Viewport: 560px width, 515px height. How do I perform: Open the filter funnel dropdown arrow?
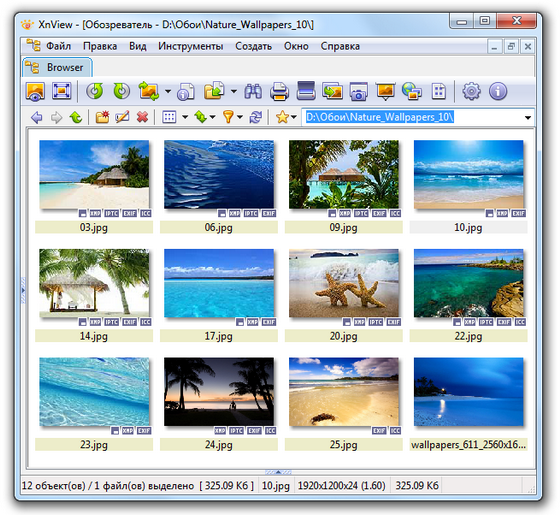(x=240, y=117)
